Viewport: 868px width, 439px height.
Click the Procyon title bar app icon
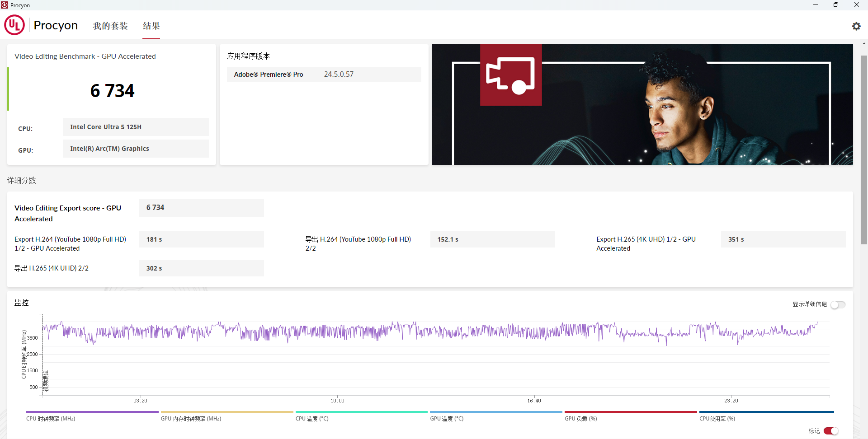point(5,5)
